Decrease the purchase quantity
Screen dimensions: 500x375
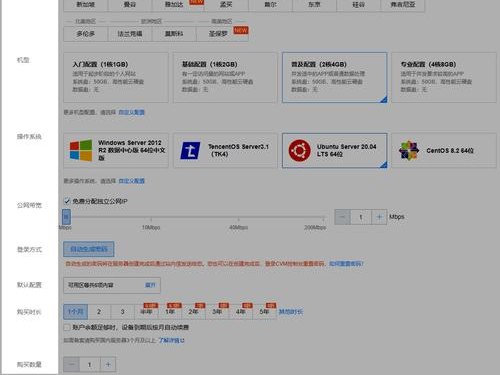(71, 364)
